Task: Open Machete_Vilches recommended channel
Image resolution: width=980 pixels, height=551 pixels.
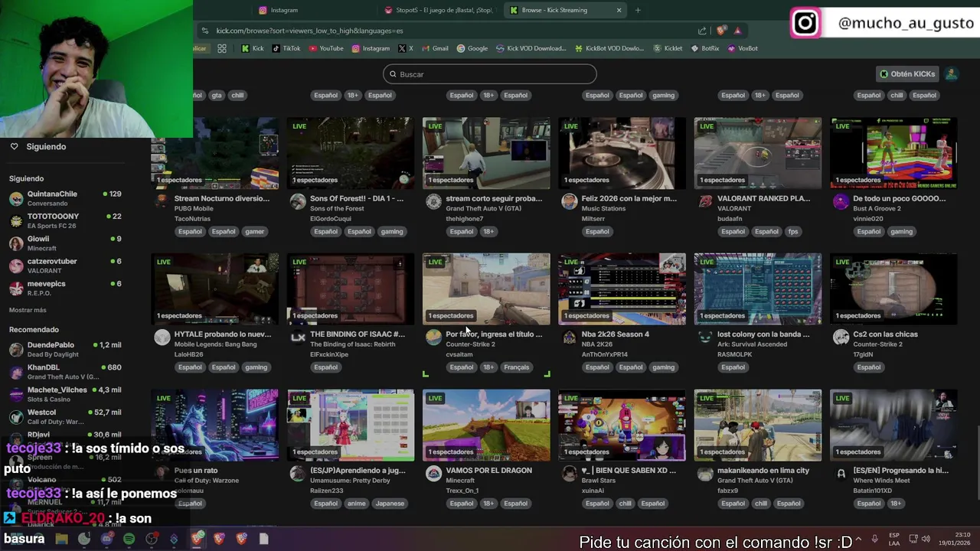Action: click(65, 394)
